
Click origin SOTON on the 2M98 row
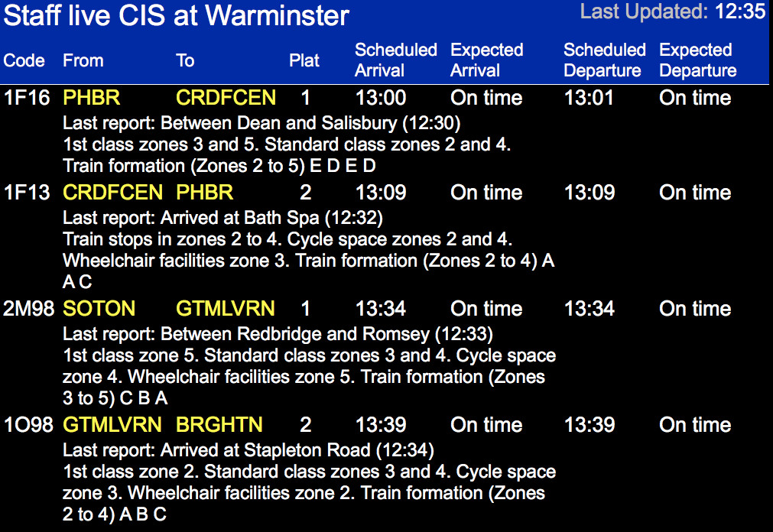click(99, 309)
